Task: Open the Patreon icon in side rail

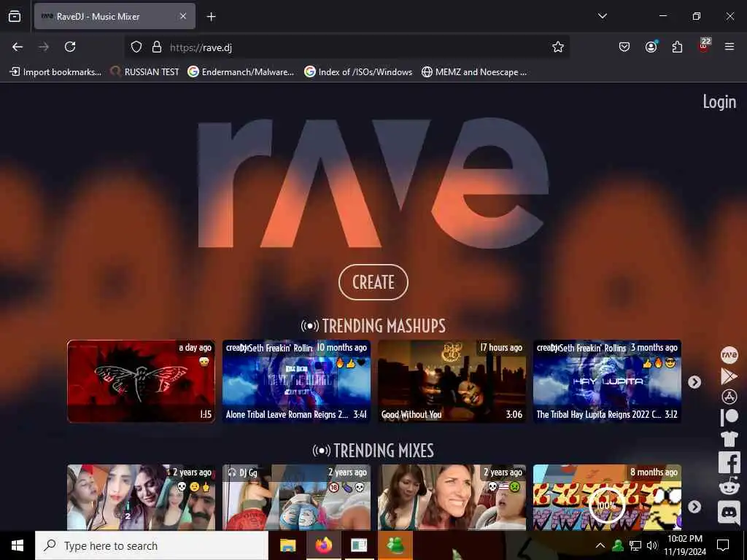Action: tap(729, 417)
